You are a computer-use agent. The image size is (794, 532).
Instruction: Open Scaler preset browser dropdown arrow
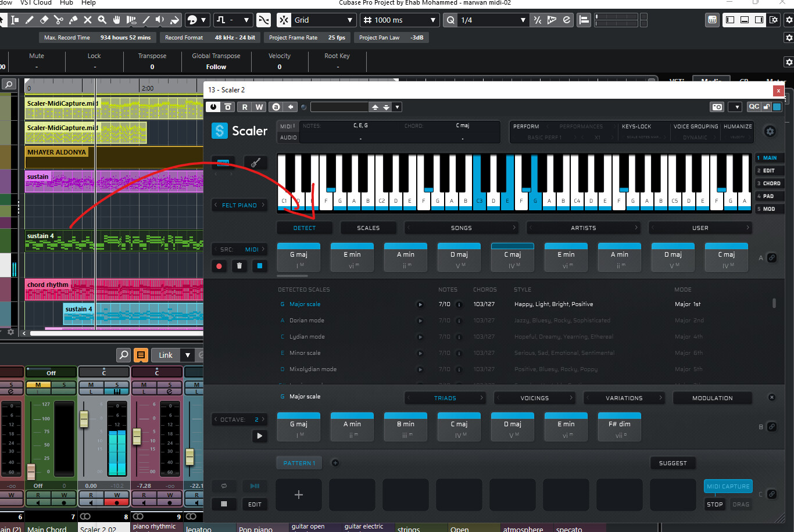point(398,107)
